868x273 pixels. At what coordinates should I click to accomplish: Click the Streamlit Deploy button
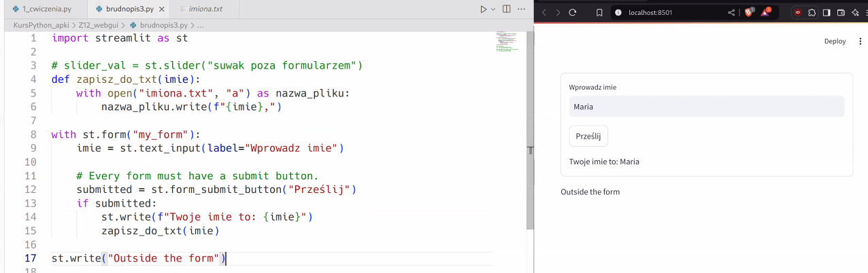pyautogui.click(x=835, y=41)
